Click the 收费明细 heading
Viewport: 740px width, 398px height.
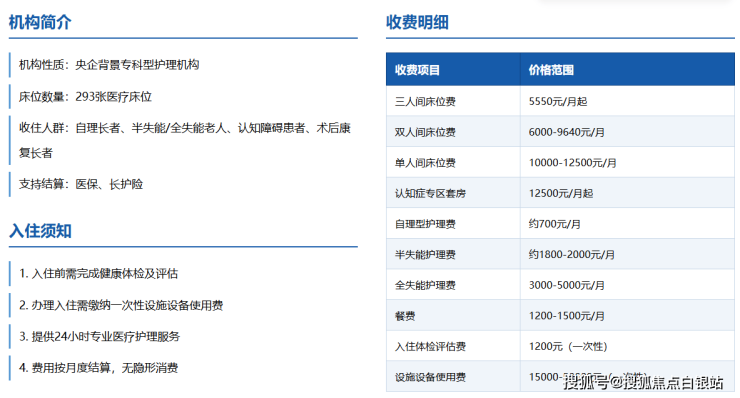(x=417, y=22)
